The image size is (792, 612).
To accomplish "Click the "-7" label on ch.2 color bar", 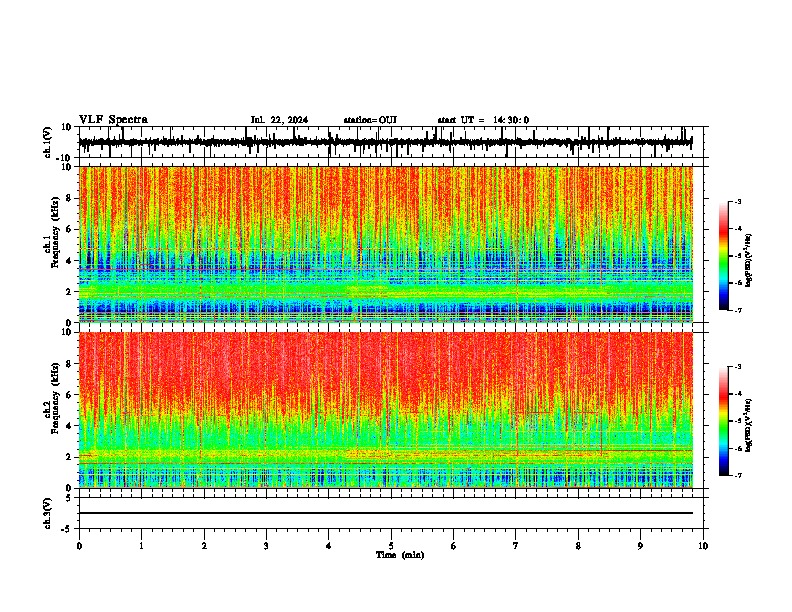I will [738, 476].
